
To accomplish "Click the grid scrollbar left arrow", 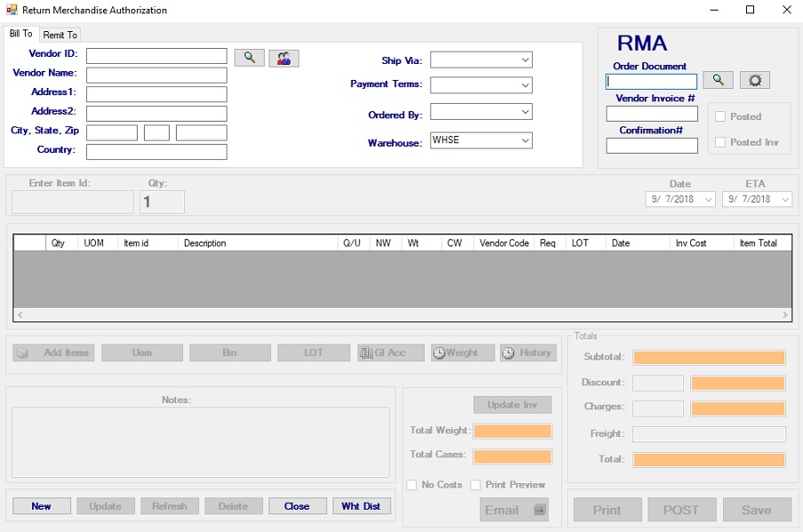I will (x=20, y=315).
